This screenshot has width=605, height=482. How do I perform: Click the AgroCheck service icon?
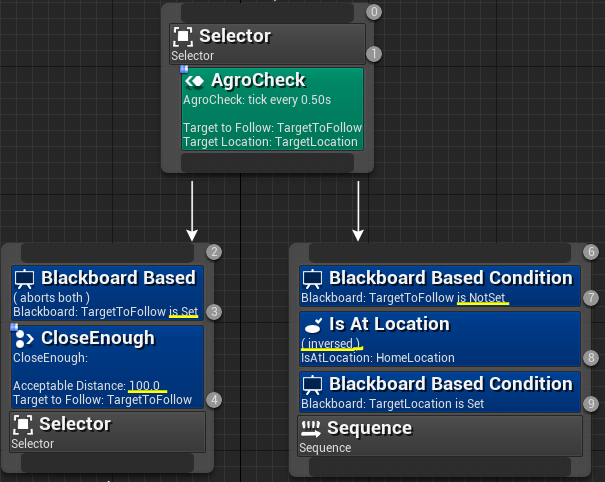(x=194, y=81)
